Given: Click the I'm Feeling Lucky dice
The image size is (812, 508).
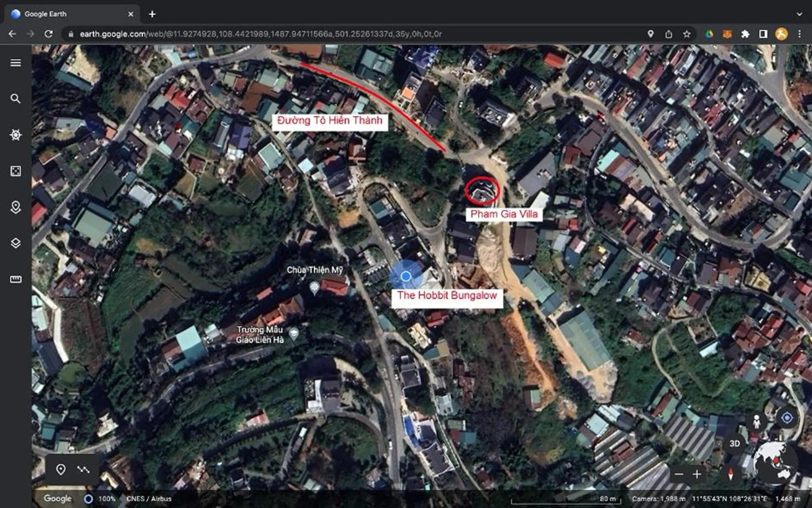Looking at the screenshot, I should (15, 171).
